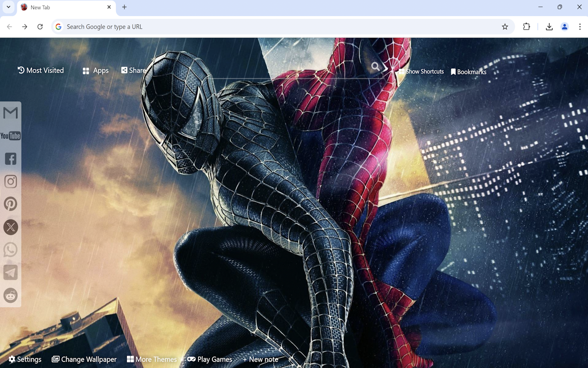The width and height of the screenshot is (588, 368).
Task: Open the collapsed sidebar arrow at top left
Action: point(7,7)
